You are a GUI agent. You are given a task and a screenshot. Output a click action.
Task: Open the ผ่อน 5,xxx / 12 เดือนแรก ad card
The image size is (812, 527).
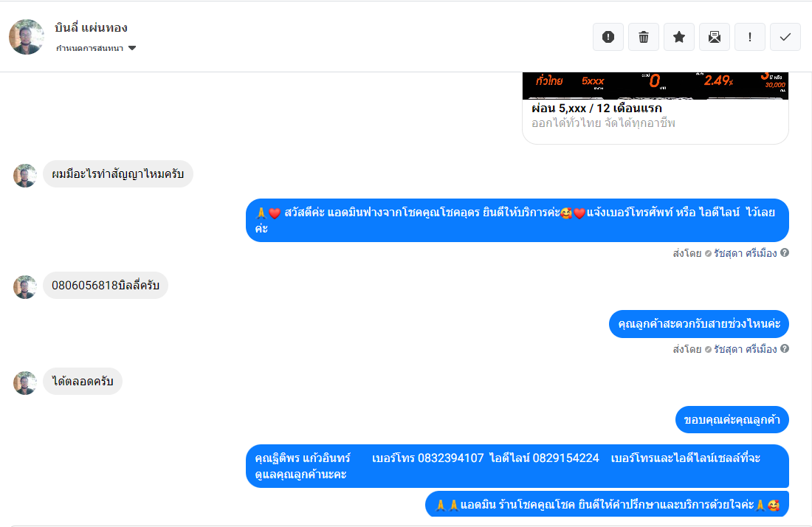tap(655, 108)
